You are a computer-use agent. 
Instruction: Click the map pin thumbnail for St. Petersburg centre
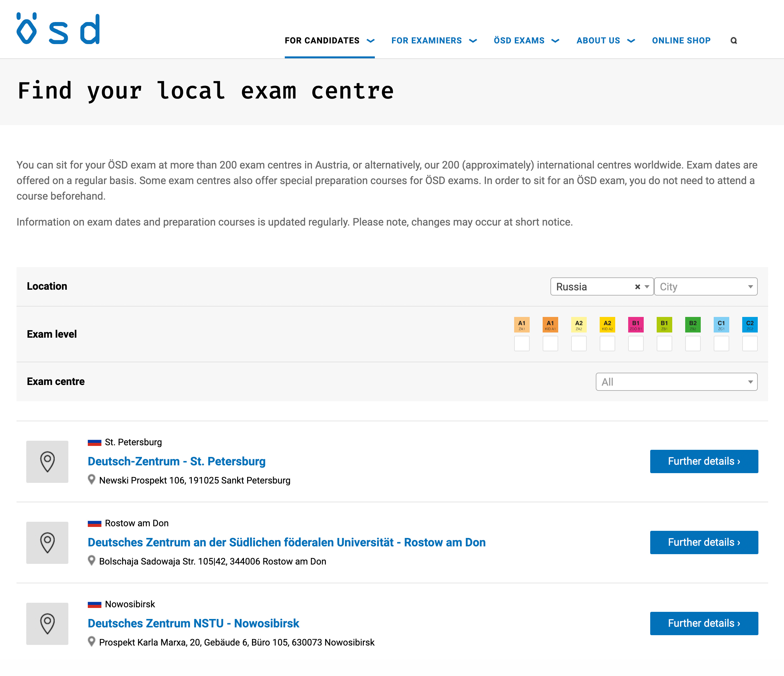pyautogui.click(x=47, y=461)
